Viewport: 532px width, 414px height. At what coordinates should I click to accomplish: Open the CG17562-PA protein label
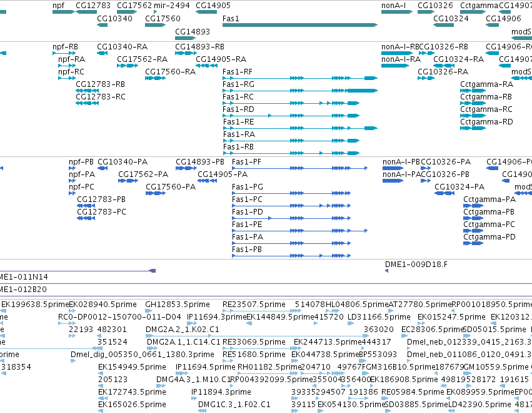[143, 174]
